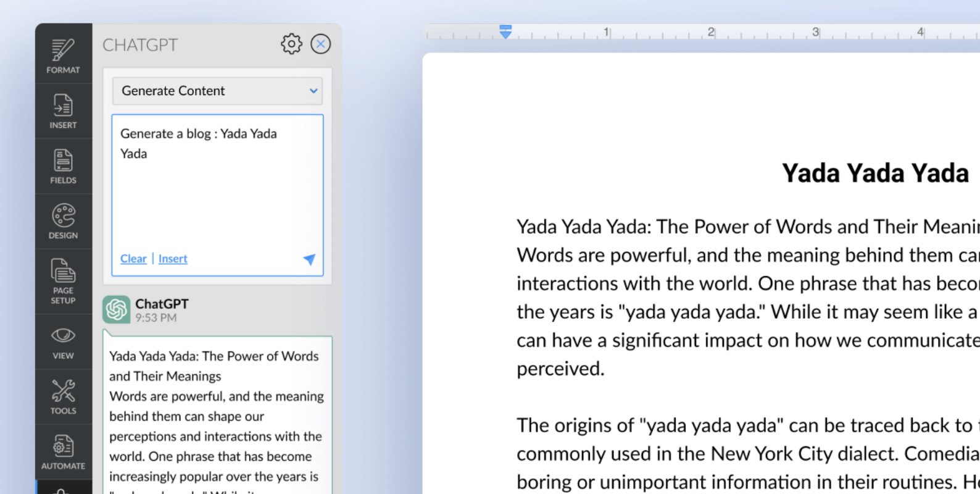Click the ChatGPT sender name label
This screenshot has height=494, width=980.
162,304
